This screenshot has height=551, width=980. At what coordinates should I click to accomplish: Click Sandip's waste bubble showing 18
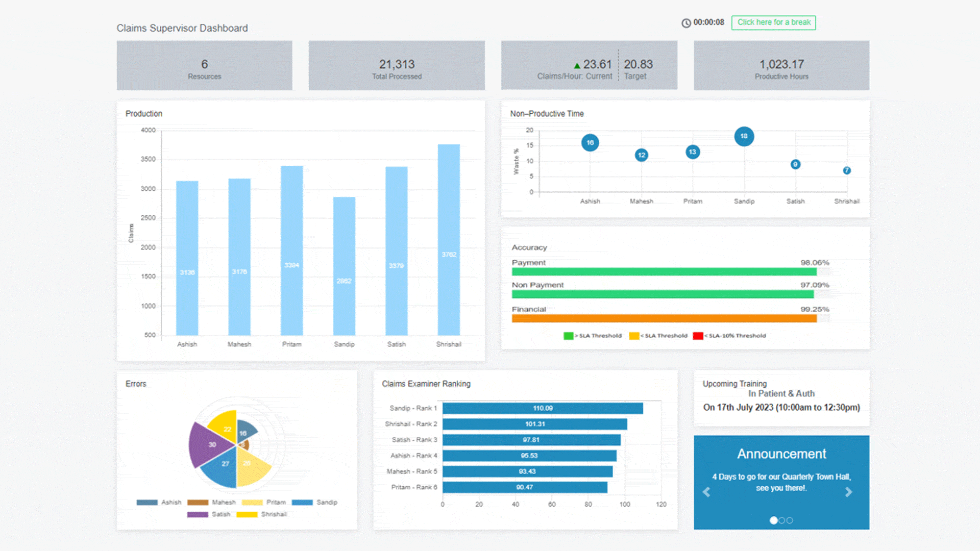[744, 136]
